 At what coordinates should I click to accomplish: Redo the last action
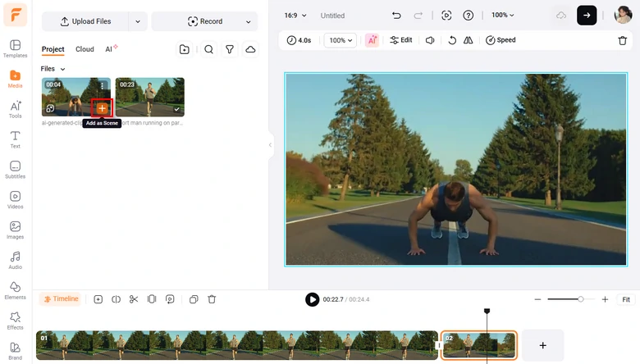418,16
